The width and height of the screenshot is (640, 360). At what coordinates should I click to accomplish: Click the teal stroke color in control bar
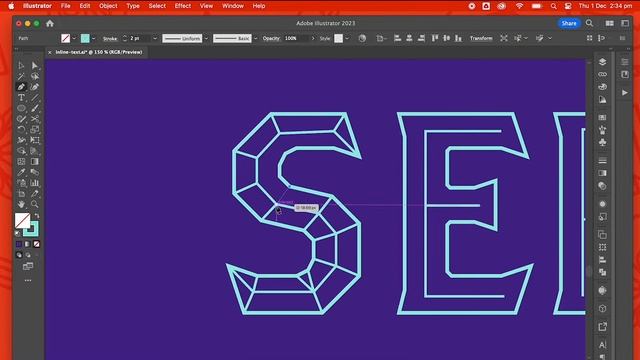pos(85,38)
